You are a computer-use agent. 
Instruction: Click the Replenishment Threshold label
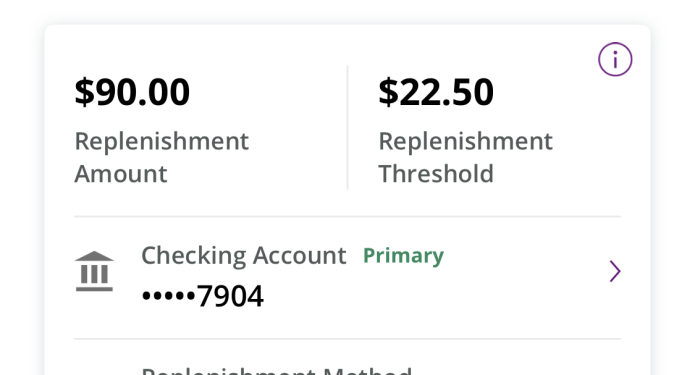click(465, 157)
